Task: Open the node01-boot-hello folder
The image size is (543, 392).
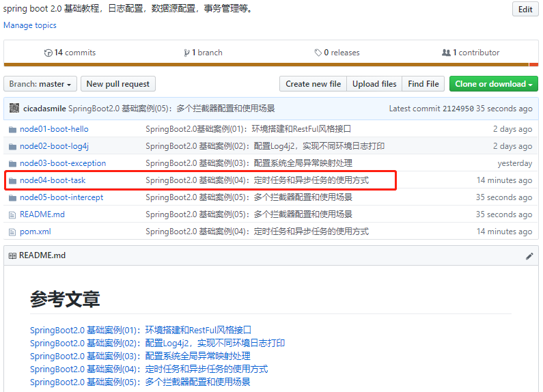Action: [x=54, y=129]
